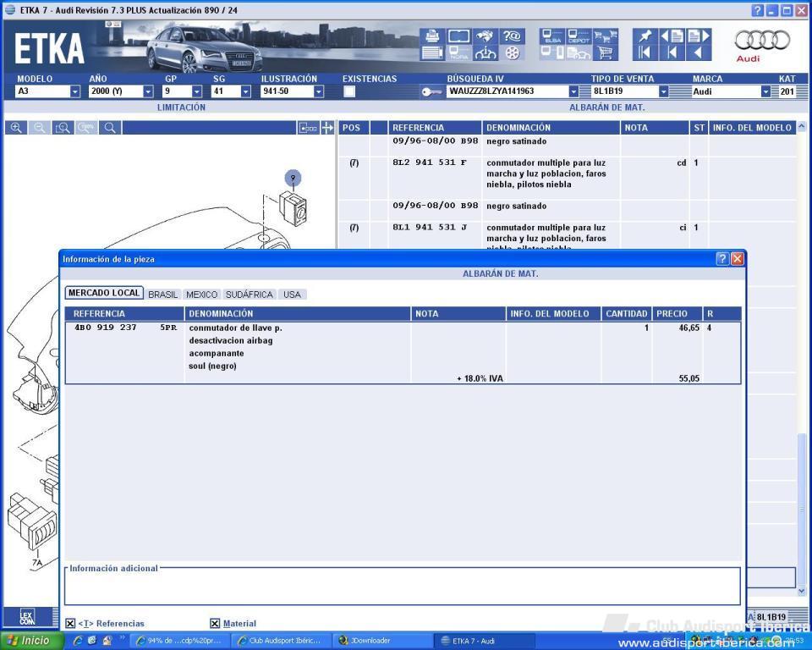Viewport: 812px width, 650px height.
Task: Click the plain left arrow icon
Action: pyautogui.click(x=699, y=52)
